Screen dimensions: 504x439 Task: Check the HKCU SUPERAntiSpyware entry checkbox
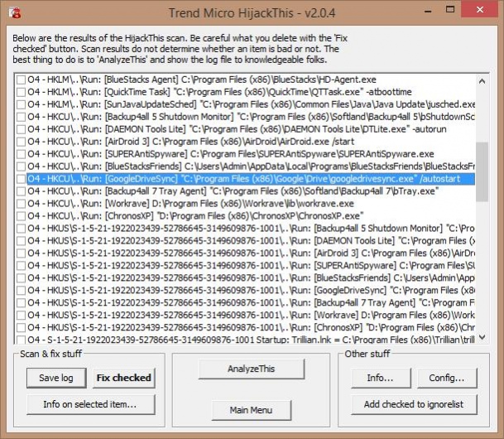point(22,154)
